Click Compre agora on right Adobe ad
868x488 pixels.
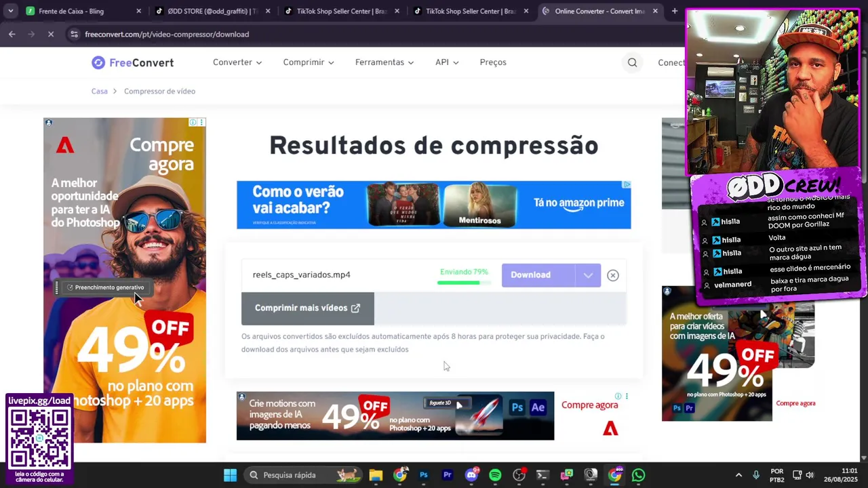[795, 403]
